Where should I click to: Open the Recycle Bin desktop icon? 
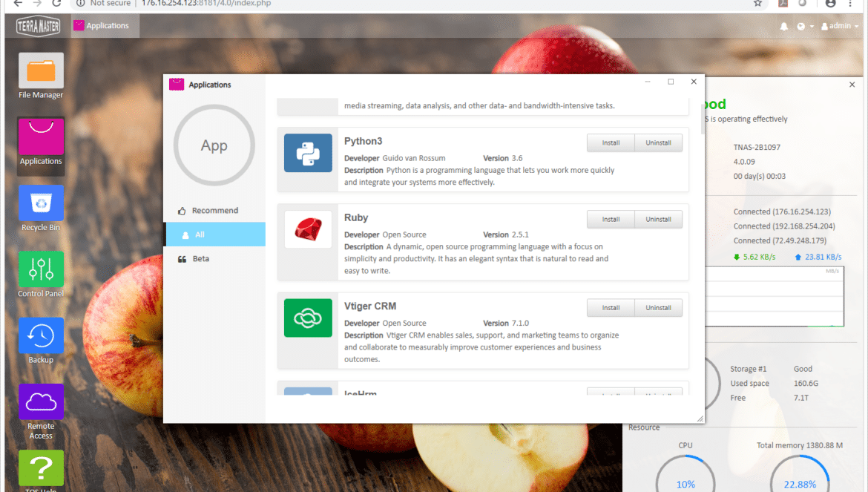coord(41,209)
